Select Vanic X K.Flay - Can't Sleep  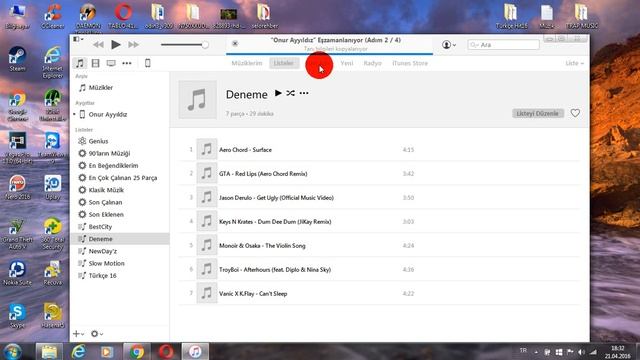[x=379, y=293]
